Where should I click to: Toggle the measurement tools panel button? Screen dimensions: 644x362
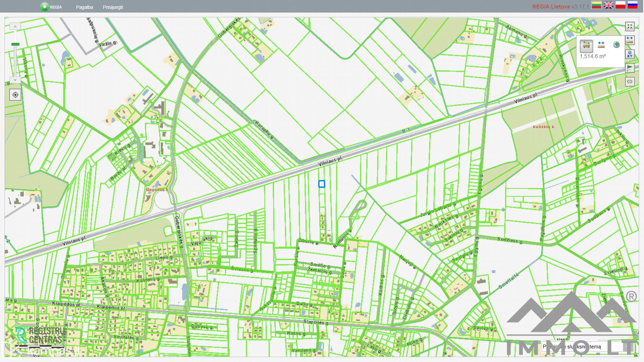tap(630, 40)
